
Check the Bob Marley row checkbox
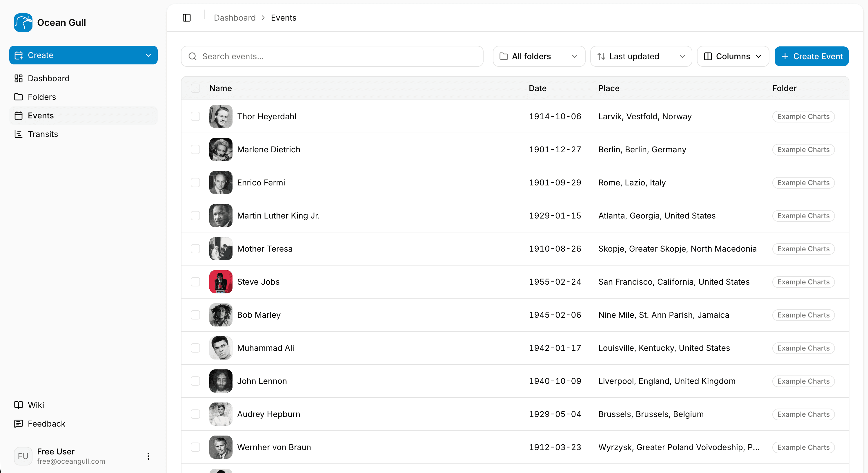pyautogui.click(x=195, y=315)
